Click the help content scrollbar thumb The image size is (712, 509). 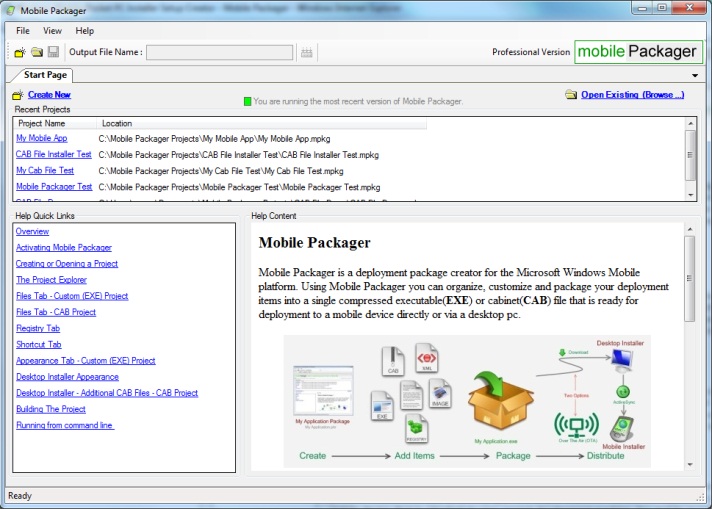[x=690, y=278]
